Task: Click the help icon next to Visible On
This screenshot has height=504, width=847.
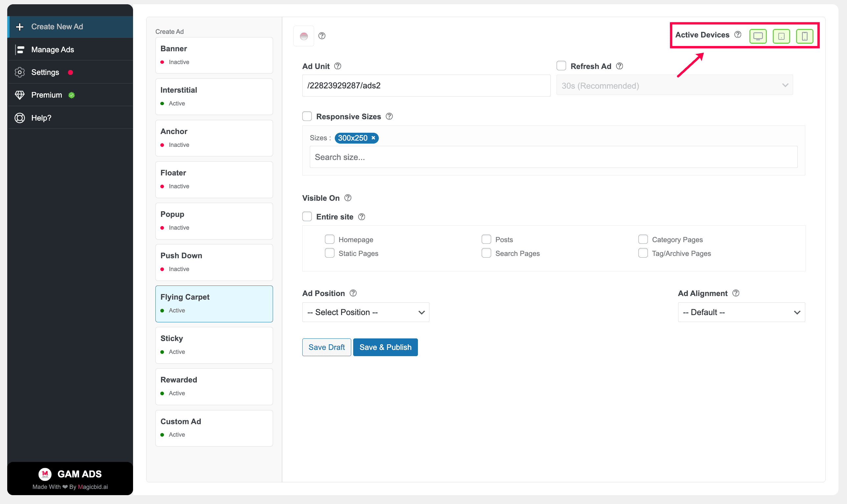Action: [348, 198]
